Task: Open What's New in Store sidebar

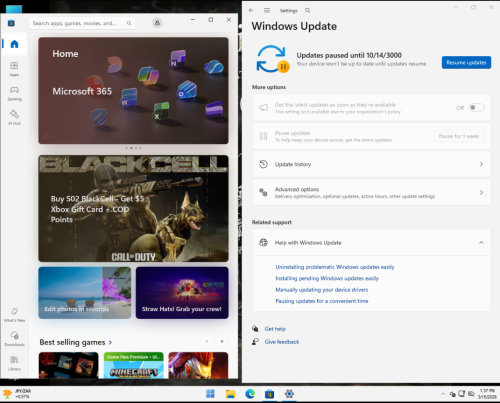Action: coord(14,315)
